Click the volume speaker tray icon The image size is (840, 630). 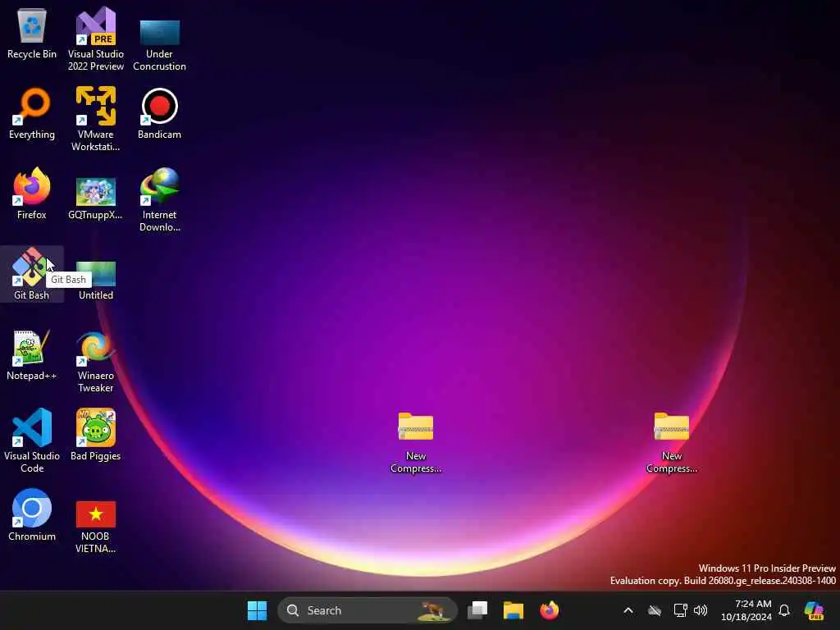(x=701, y=610)
